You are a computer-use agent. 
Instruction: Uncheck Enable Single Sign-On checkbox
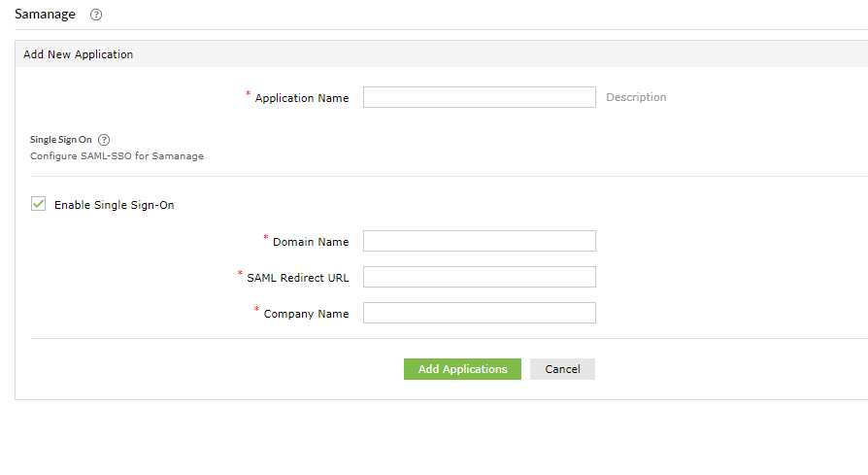38,204
